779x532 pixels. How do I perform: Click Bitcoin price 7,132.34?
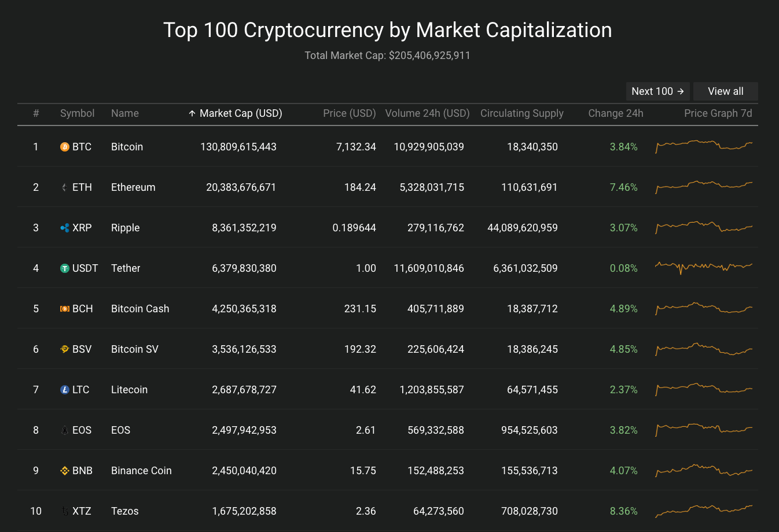point(356,147)
